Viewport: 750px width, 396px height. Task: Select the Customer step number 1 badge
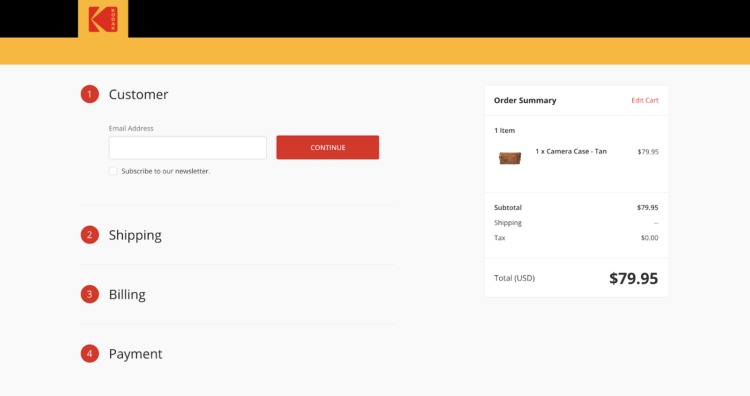[x=89, y=94]
